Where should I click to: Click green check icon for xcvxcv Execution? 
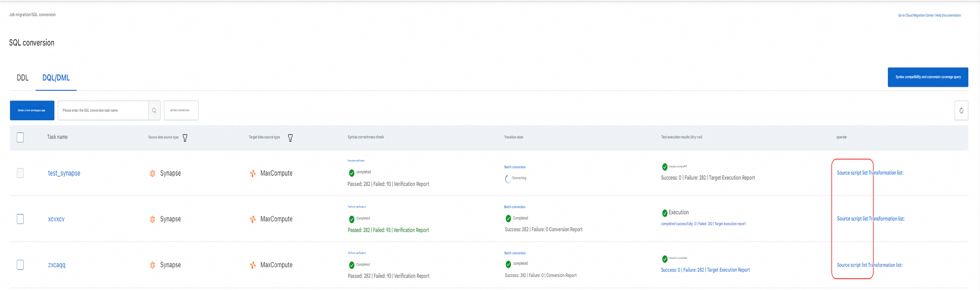coord(665,213)
